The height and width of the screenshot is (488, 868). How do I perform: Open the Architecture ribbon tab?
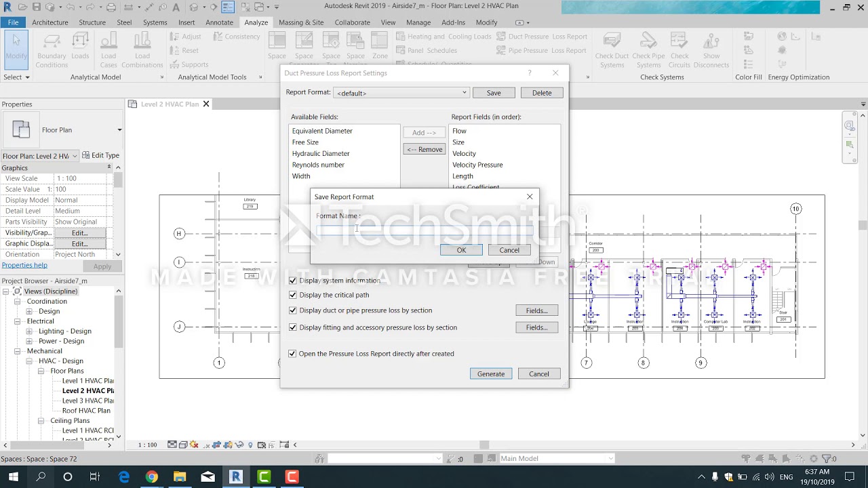[x=50, y=22]
